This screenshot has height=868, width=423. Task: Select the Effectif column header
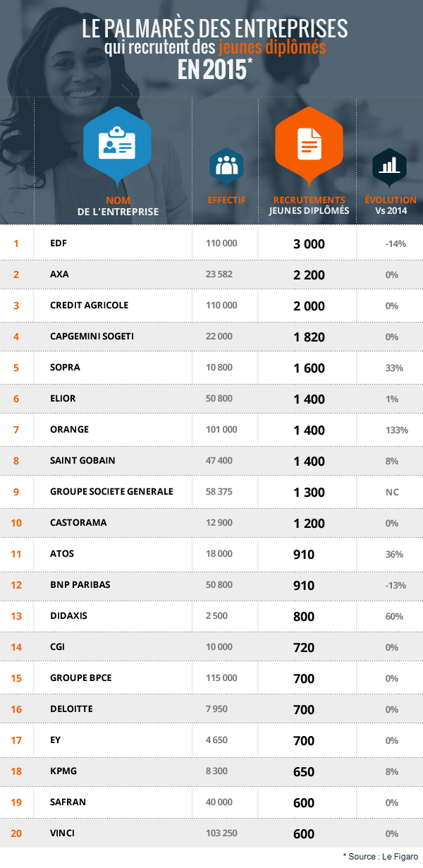tap(226, 200)
